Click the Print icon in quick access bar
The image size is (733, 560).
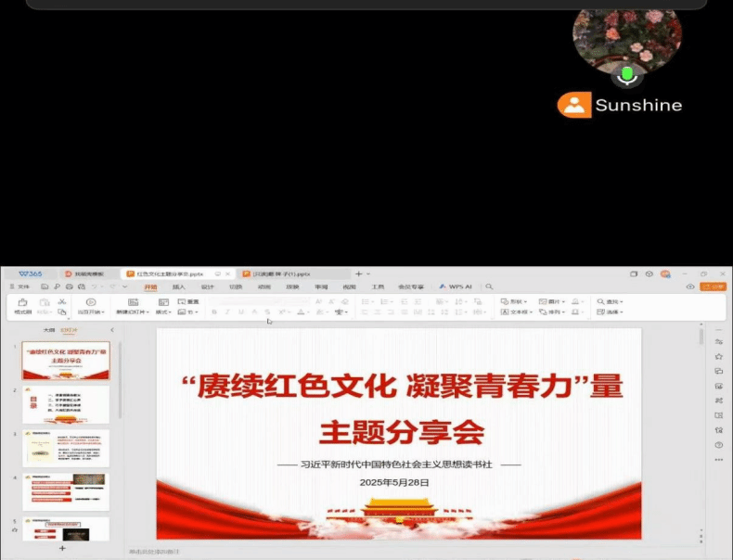pyautogui.click(x=70, y=287)
